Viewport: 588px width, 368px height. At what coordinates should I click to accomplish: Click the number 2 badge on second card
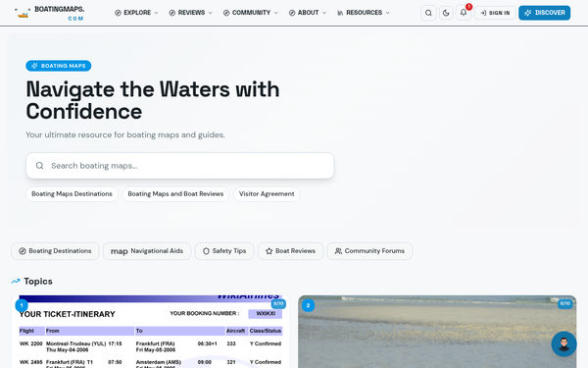pos(309,305)
